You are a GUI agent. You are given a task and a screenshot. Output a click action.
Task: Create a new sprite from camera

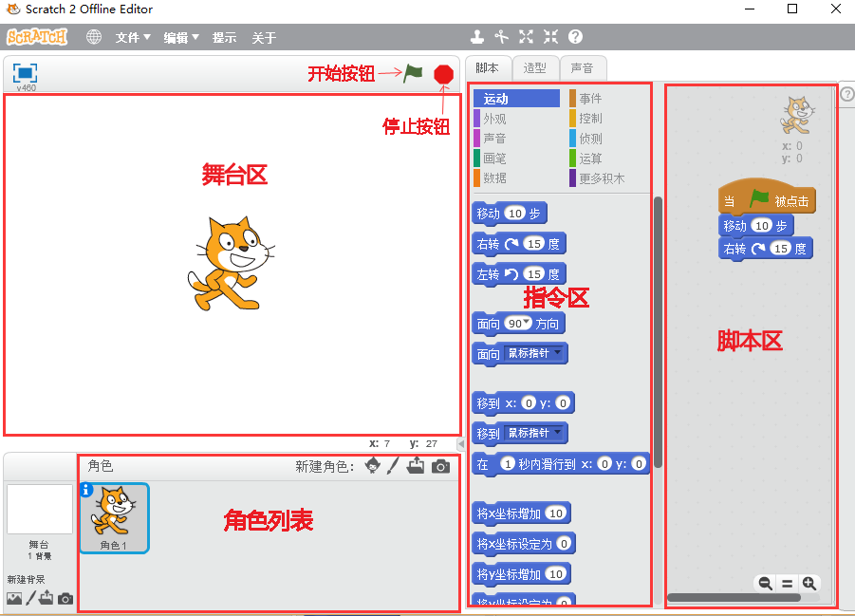point(440,466)
